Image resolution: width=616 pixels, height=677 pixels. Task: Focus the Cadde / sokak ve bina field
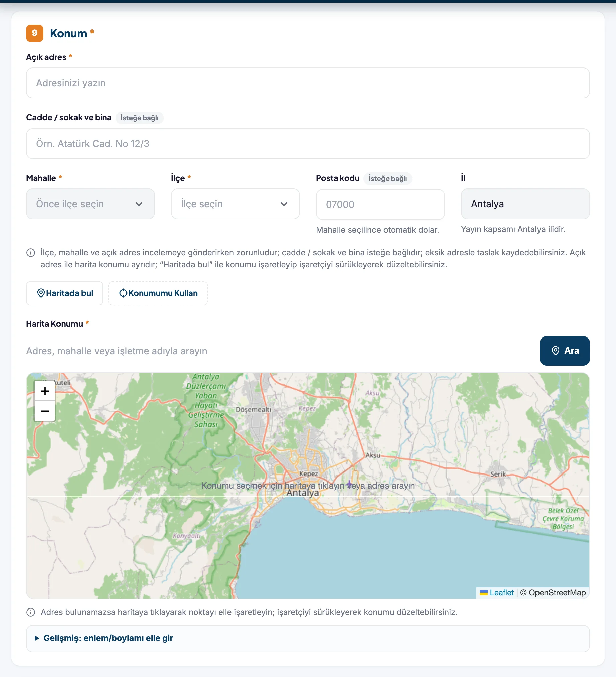[308, 144]
